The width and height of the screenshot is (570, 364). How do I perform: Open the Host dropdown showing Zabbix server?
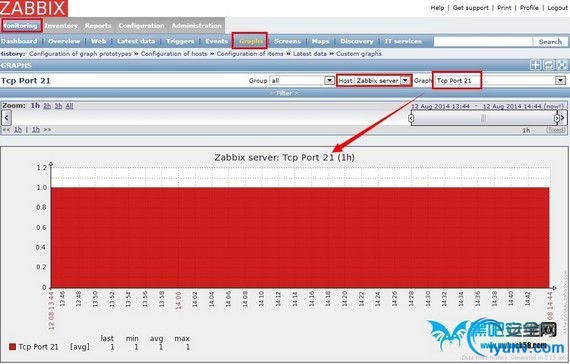pos(382,80)
